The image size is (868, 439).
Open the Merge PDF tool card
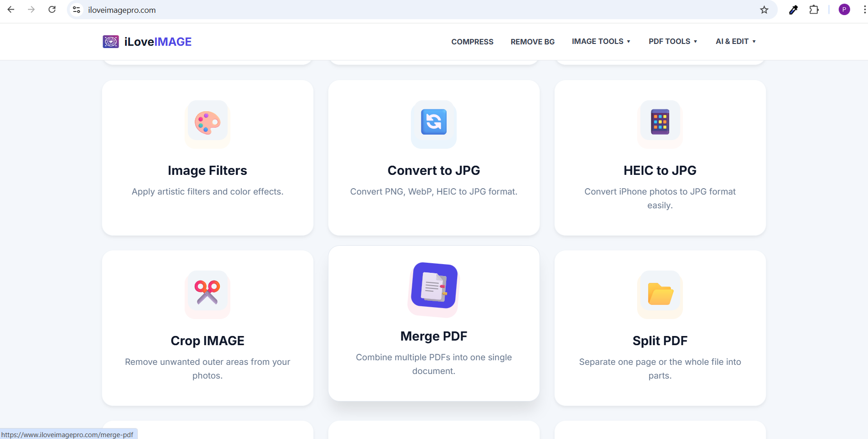[433, 323]
